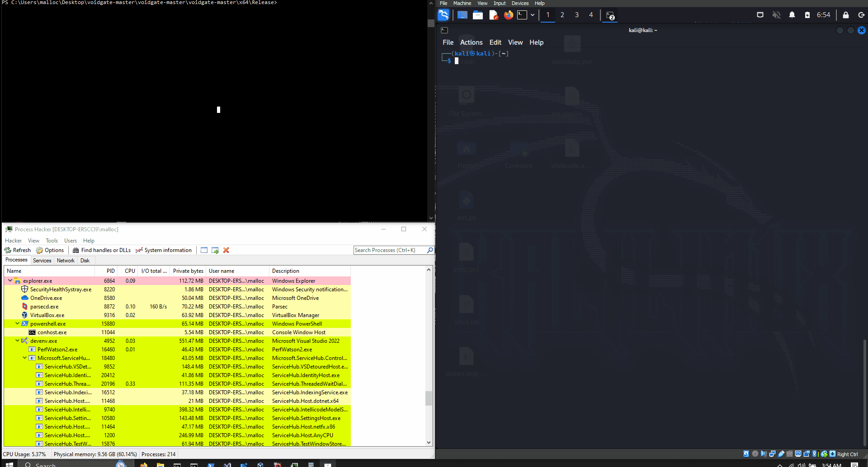Open Process Hacker Options
868x467 pixels.
[50, 250]
